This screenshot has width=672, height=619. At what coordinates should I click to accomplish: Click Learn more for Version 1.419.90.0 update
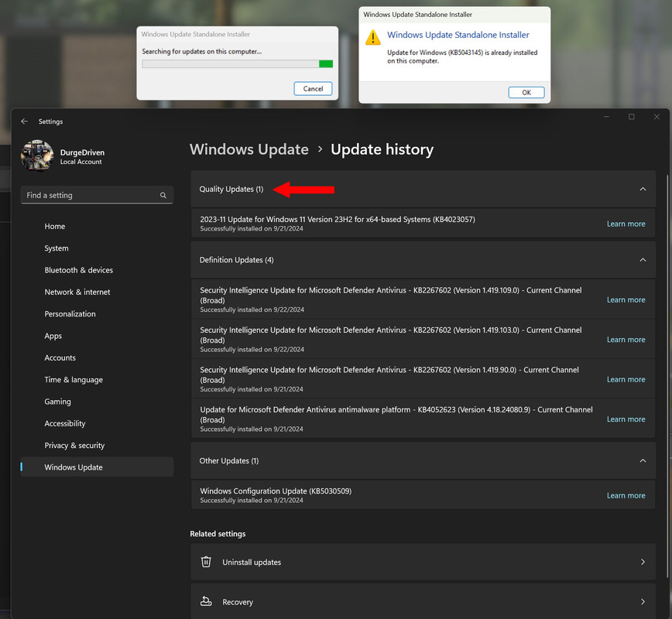(x=626, y=379)
